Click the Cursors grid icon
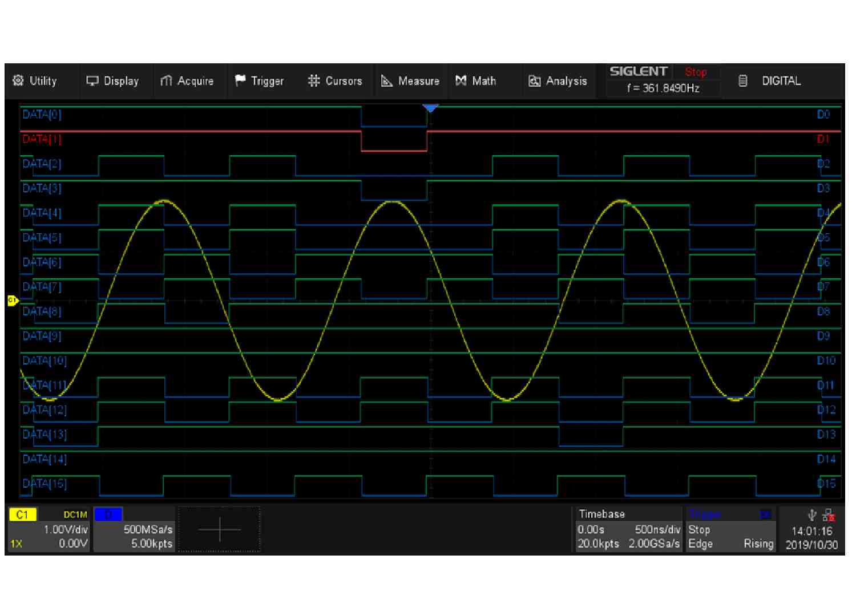This screenshot has width=856, height=616. tap(314, 81)
